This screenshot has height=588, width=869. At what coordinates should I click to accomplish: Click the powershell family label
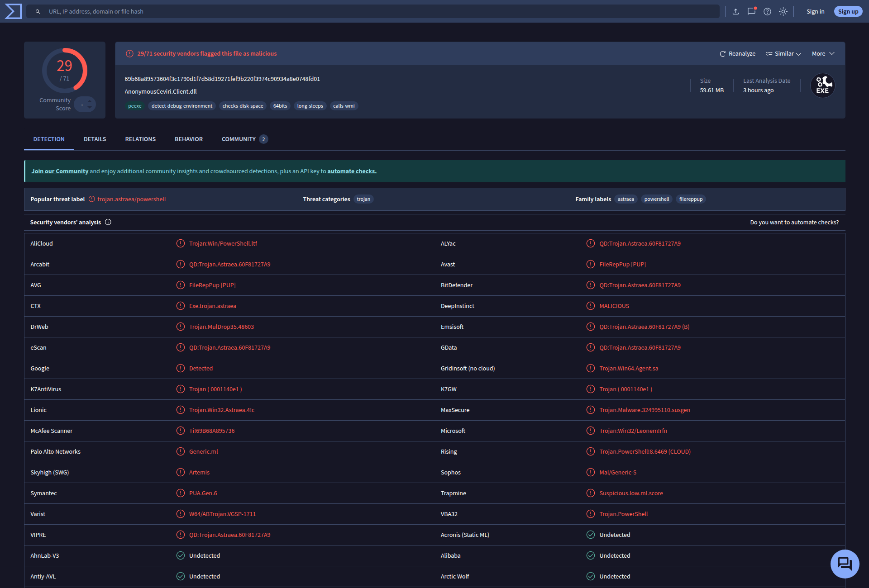point(657,199)
